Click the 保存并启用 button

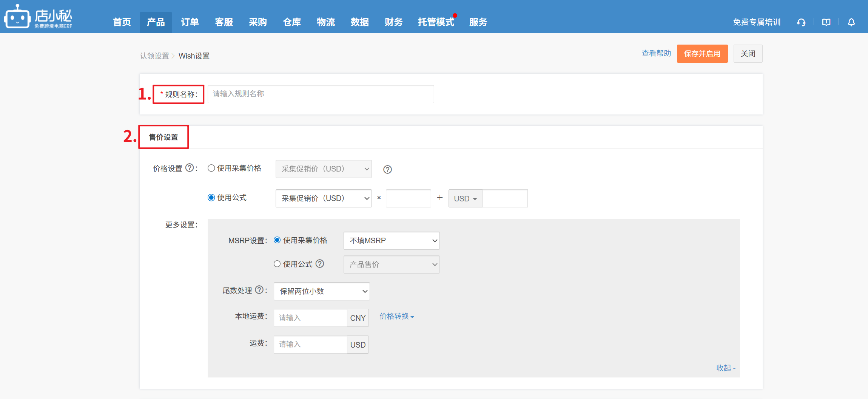coord(702,54)
